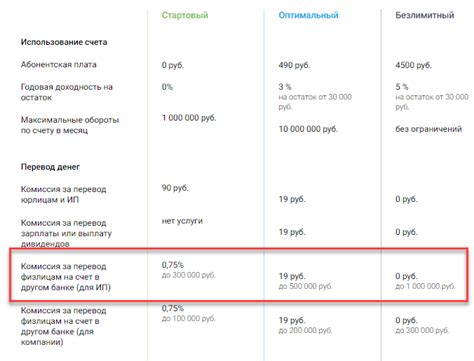Open the Стартовый tariff column header
The image size is (474, 361).
(185, 15)
